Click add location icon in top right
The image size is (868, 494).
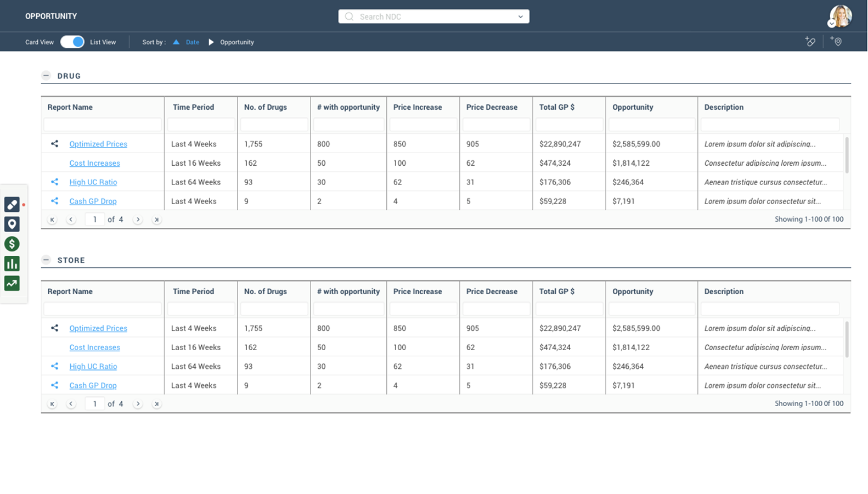836,42
